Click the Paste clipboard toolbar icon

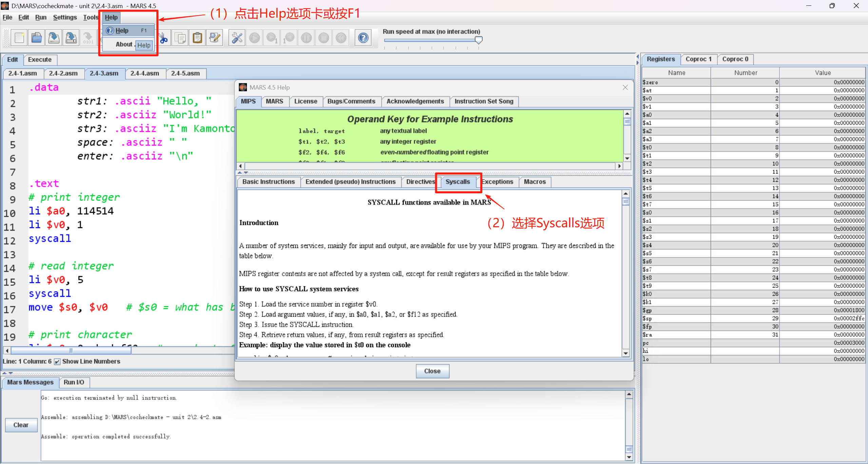click(x=197, y=38)
